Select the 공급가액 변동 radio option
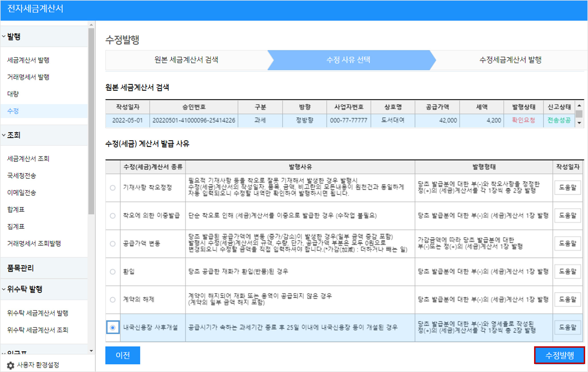 pyautogui.click(x=113, y=244)
